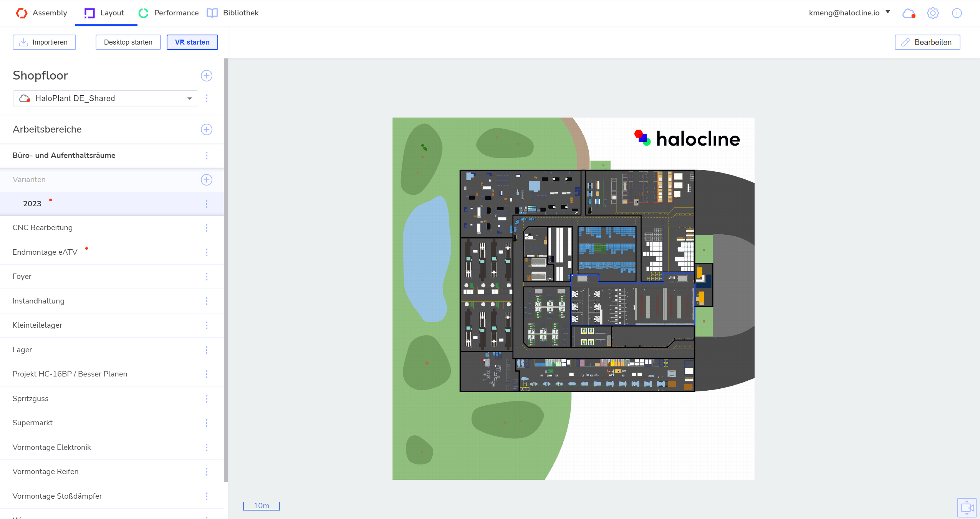Click the VR starten button

point(192,42)
